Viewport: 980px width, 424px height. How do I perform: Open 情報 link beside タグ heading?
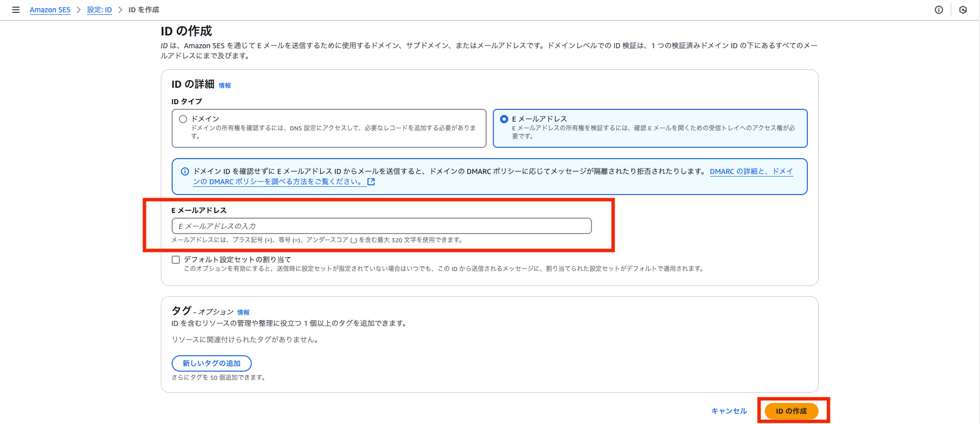243,313
